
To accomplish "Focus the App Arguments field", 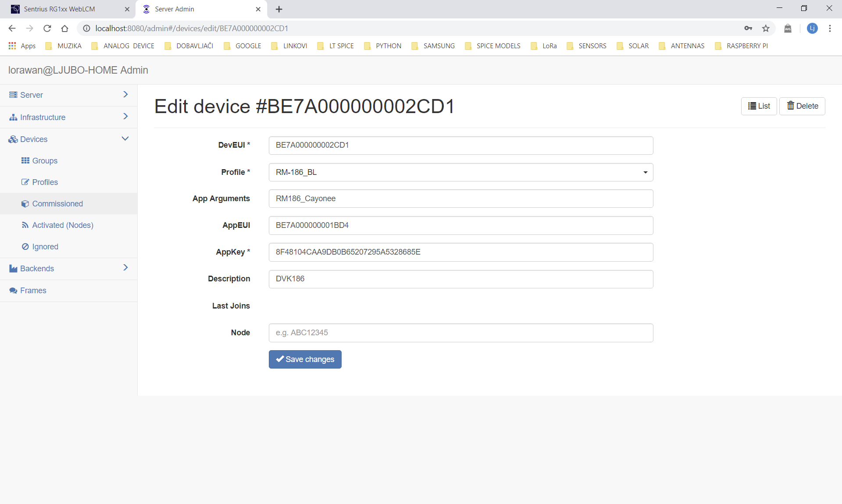I will pyautogui.click(x=461, y=199).
